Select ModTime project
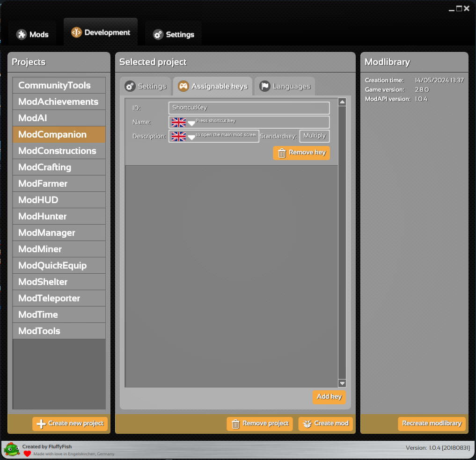This screenshot has width=476, height=460. click(59, 314)
